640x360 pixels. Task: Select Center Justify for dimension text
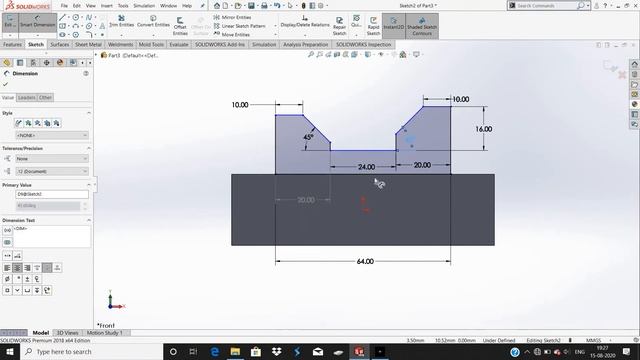17,268
